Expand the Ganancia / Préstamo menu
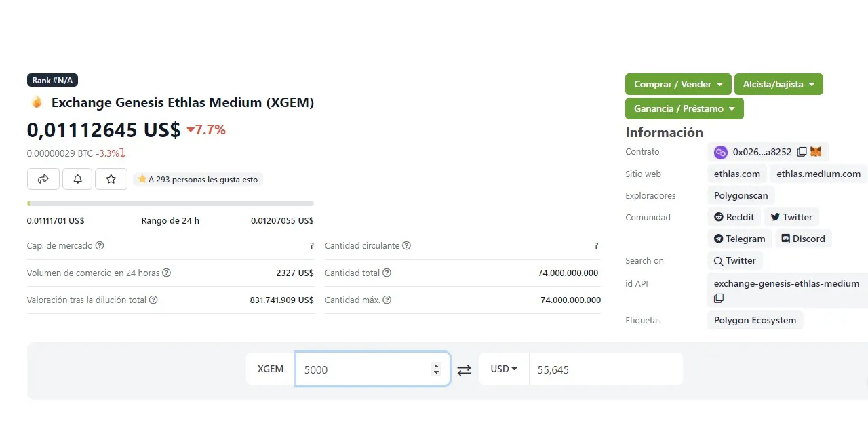 684,108
